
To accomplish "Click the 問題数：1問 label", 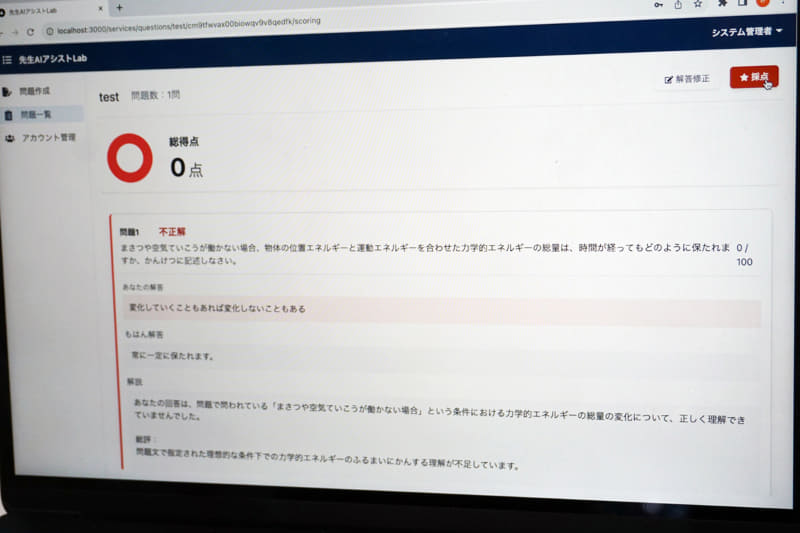I will coord(156,95).
